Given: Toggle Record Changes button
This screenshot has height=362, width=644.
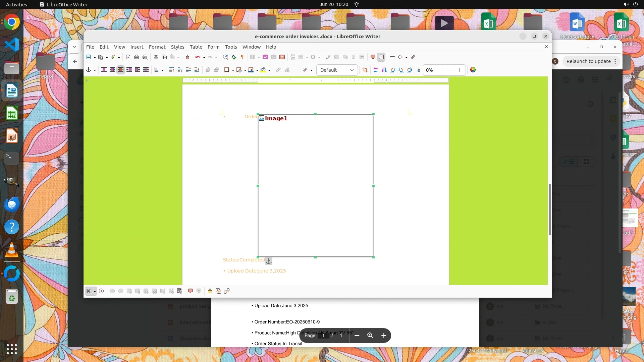Looking at the screenshot, I should pos(101,291).
